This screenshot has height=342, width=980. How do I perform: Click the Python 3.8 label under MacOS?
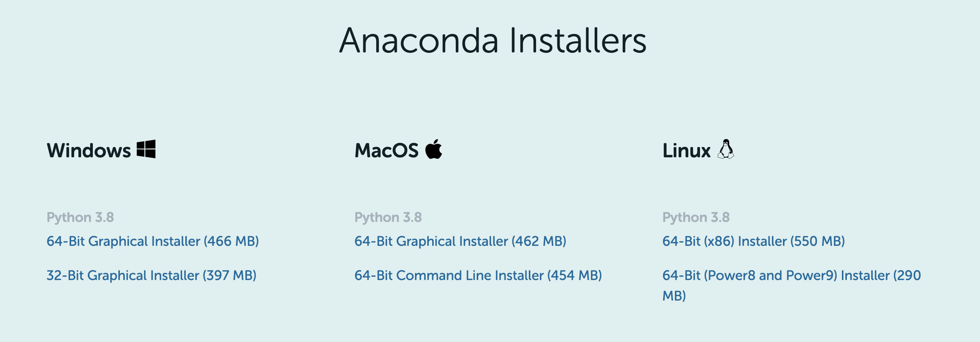(388, 217)
